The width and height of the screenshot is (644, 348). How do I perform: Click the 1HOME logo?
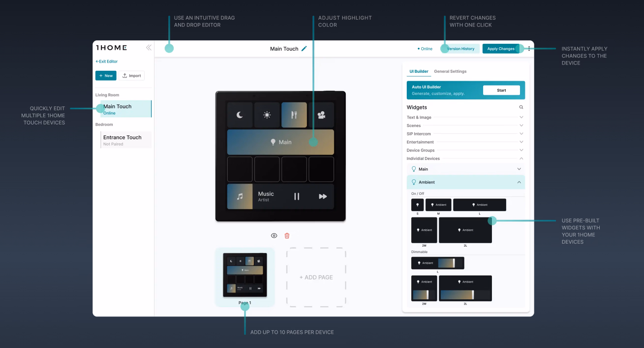coord(111,48)
